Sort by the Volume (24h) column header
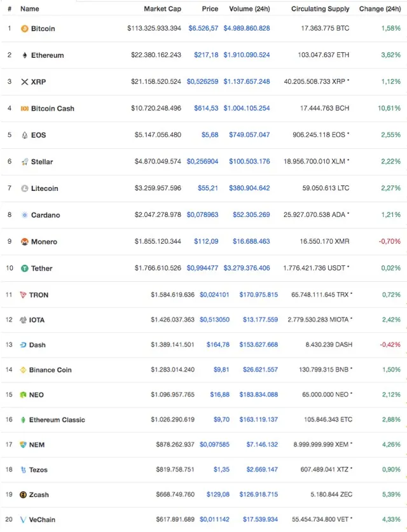 click(250, 9)
